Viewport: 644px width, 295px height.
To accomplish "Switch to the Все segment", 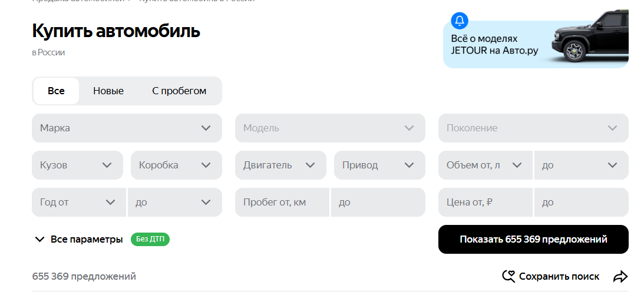I will click(x=56, y=91).
